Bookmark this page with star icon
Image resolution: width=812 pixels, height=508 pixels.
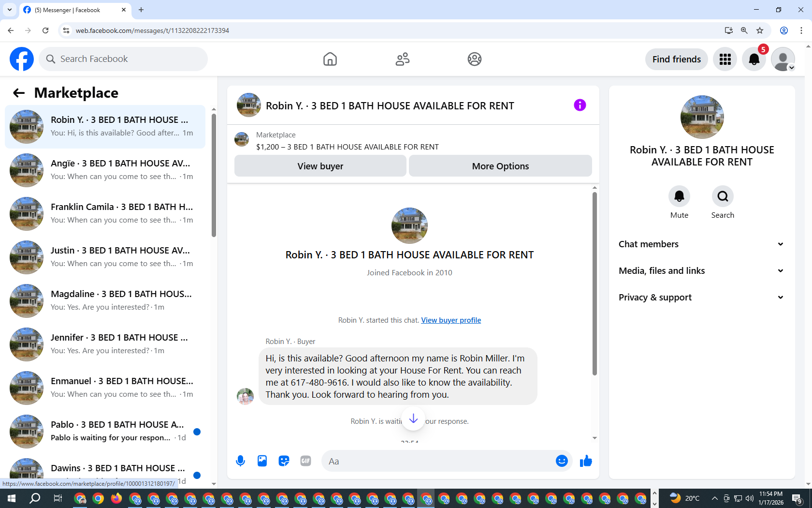pos(760,30)
